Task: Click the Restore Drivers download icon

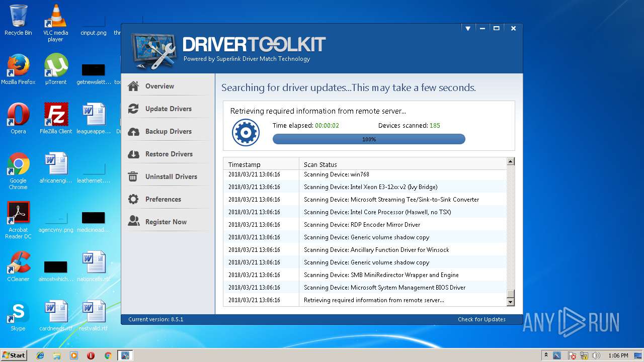Action: click(133, 154)
